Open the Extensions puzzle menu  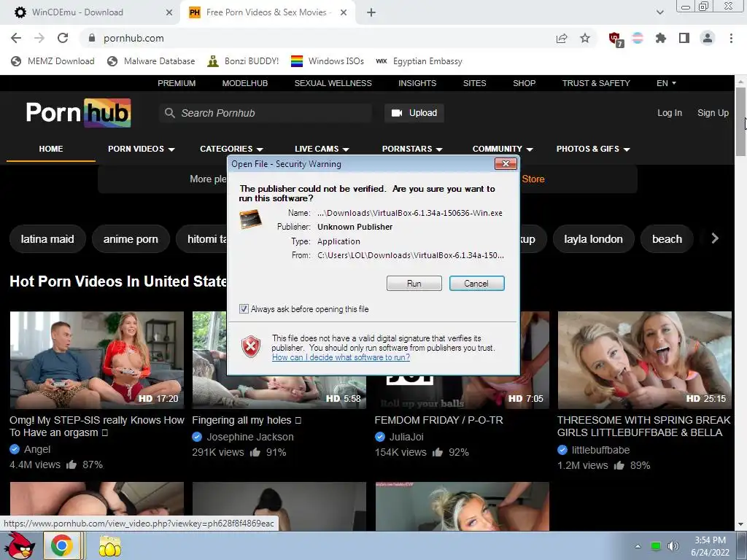pos(661,38)
